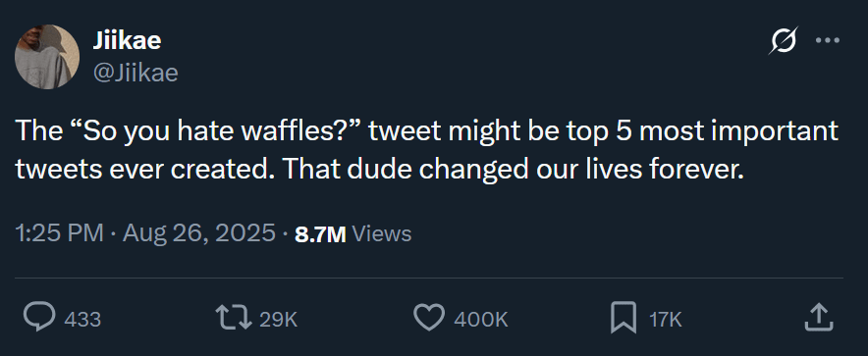Click the share upload arrow icon
The image size is (868, 356).
pyautogui.click(x=819, y=318)
